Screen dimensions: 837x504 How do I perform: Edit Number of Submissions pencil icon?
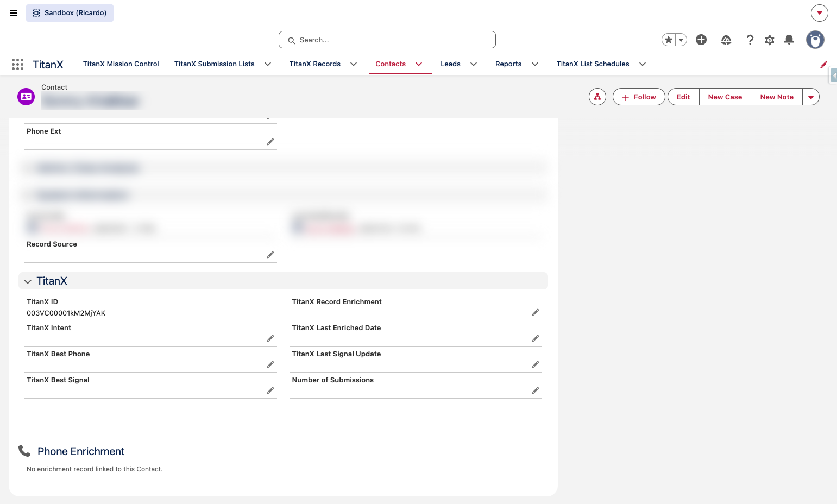(536, 390)
